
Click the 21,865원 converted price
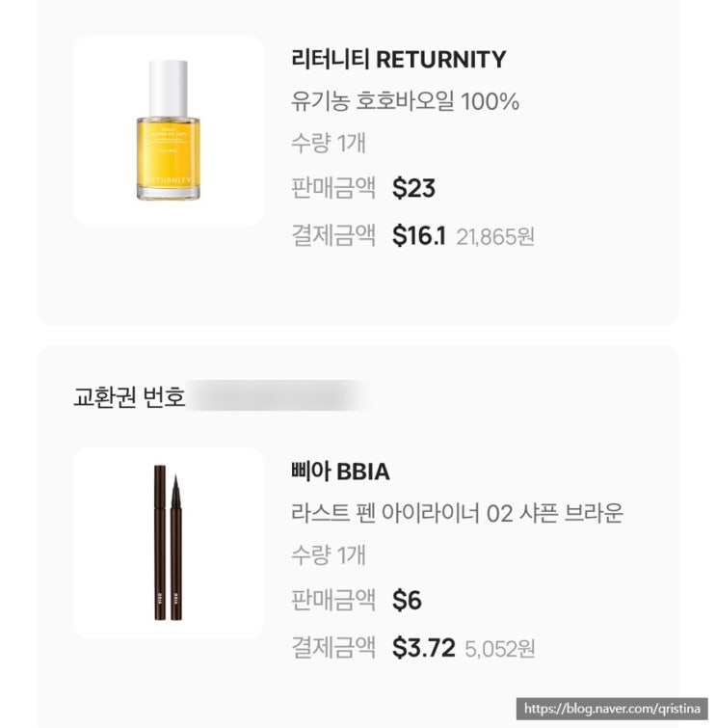(x=495, y=237)
